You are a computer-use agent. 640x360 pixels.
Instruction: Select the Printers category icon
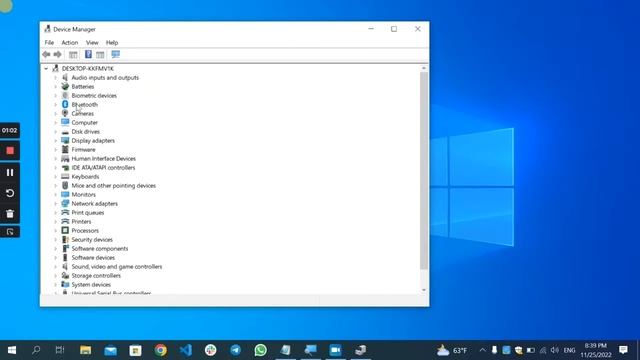click(x=65, y=222)
